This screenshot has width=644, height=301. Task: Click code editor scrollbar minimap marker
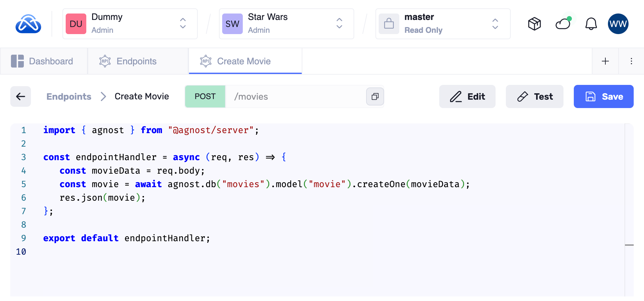point(629,245)
